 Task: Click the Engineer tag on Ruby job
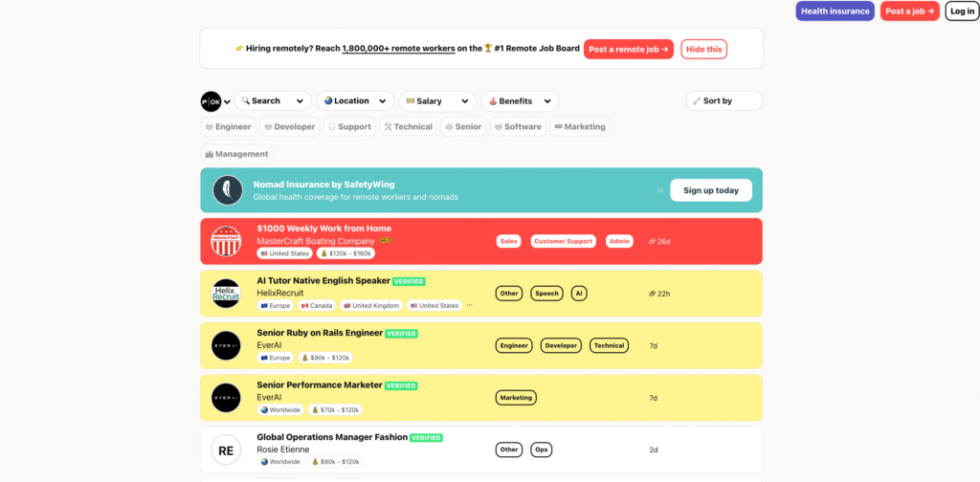click(x=514, y=346)
